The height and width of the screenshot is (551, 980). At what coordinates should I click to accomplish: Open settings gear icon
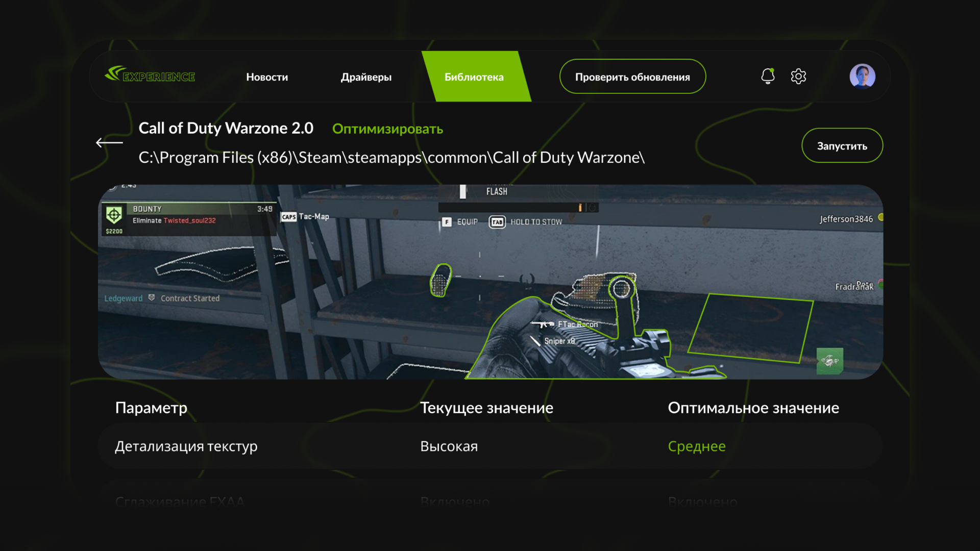[x=798, y=77]
